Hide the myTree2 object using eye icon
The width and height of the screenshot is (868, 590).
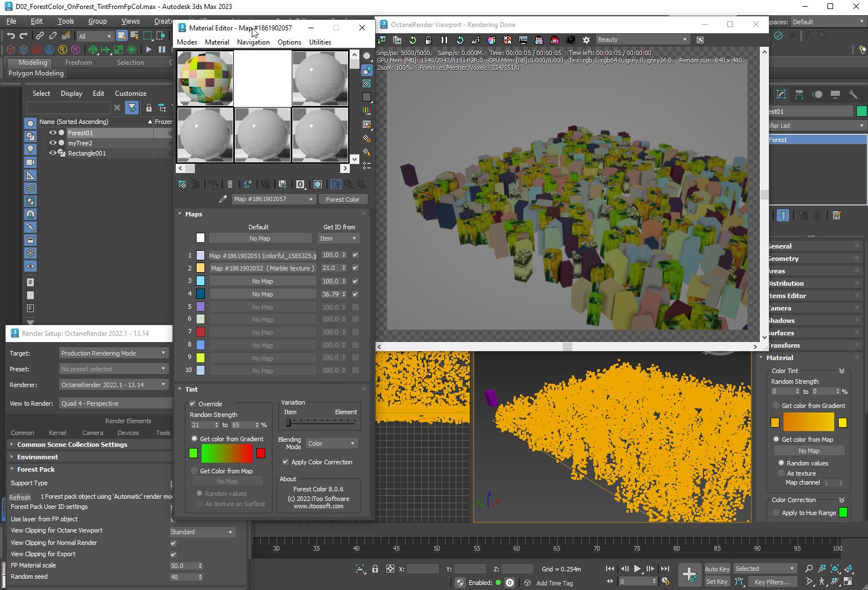coord(52,143)
